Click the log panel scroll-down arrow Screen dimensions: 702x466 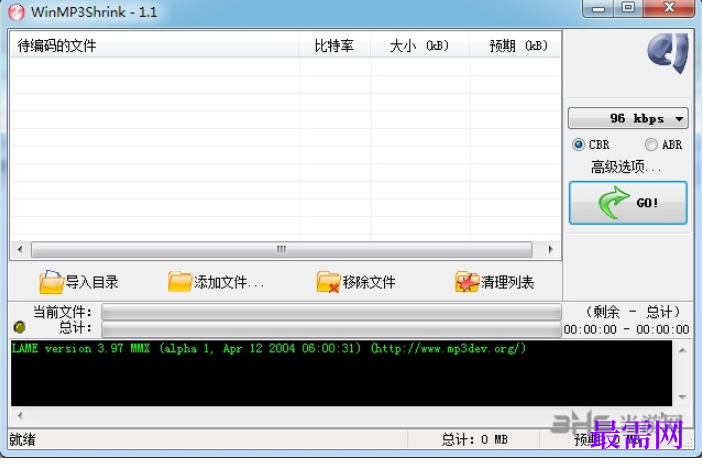point(682,397)
